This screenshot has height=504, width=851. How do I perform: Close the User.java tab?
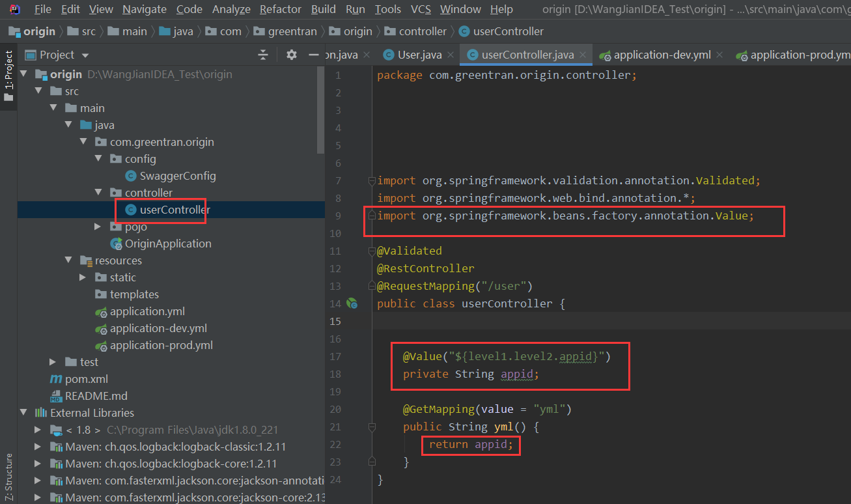(450, 55)
